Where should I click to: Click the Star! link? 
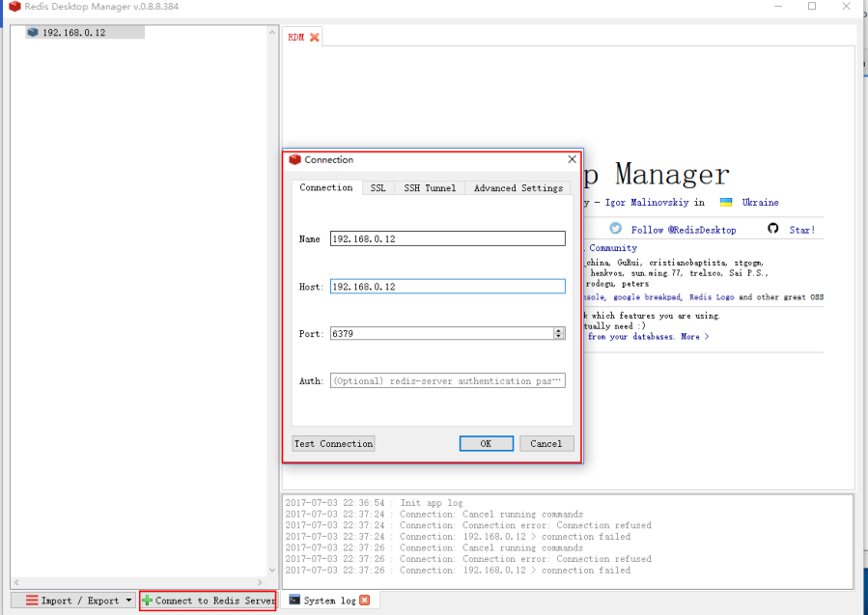[x=802, y=230]
